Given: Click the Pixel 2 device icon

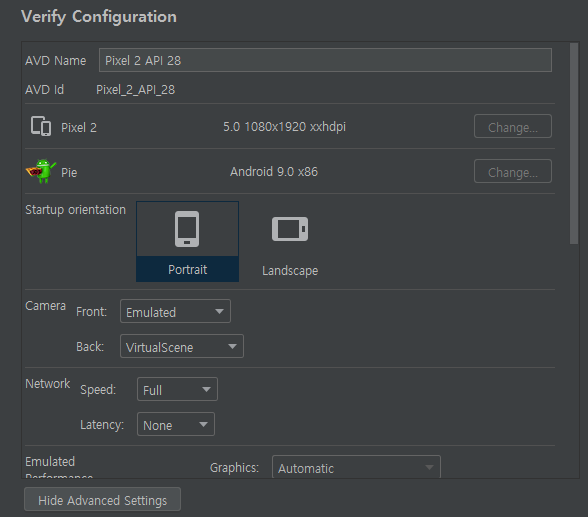Looking at the screenshot, I should (41, 126).
